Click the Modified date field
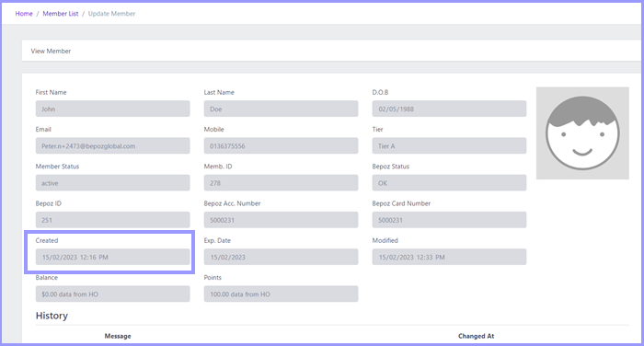Screen dimensions: 644x346 pyautogui.click(x=449, y=257)
